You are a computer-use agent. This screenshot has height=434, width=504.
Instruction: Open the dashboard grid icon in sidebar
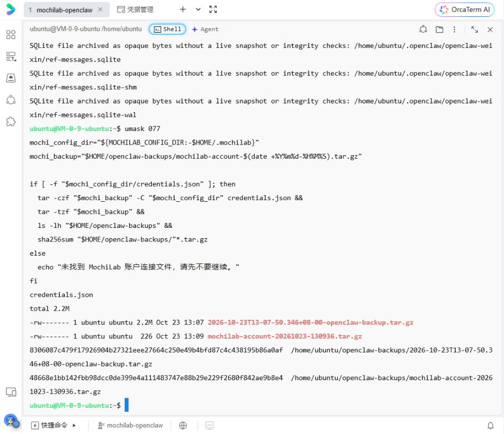(x=11, y=34)
